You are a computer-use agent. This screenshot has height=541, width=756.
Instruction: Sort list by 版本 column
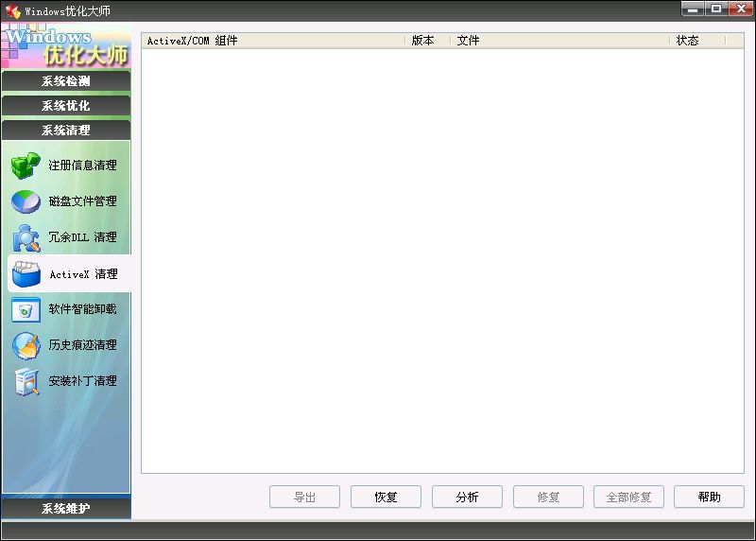click(427, 41)
